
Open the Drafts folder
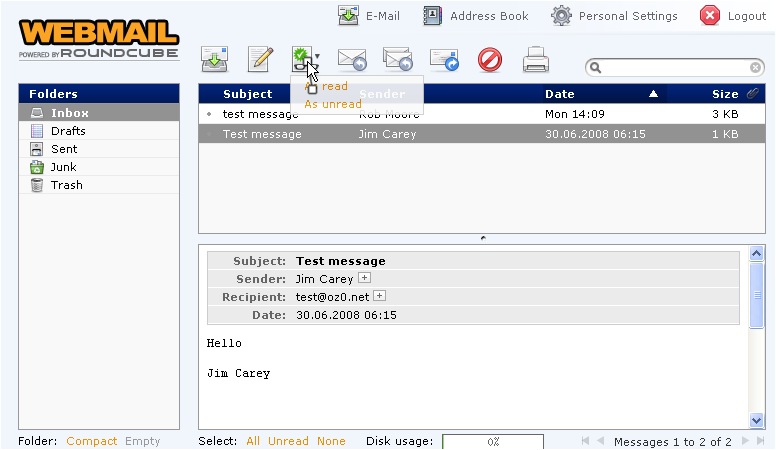[68, 131]
